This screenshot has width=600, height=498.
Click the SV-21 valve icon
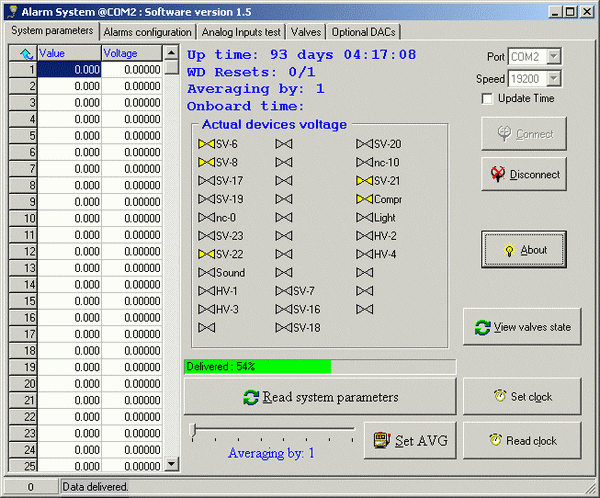pyautogui.click(x=364, y=181)
